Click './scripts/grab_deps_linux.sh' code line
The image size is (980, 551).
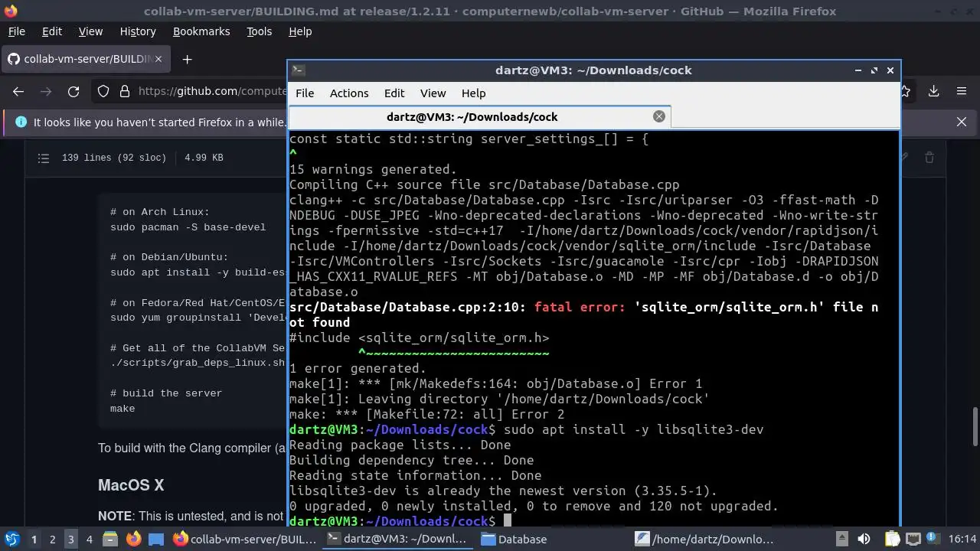[x=198, y=363]
